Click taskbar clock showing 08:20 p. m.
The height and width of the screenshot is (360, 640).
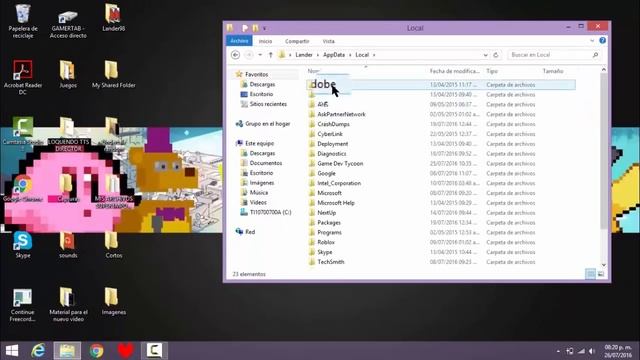click(618, 351)
